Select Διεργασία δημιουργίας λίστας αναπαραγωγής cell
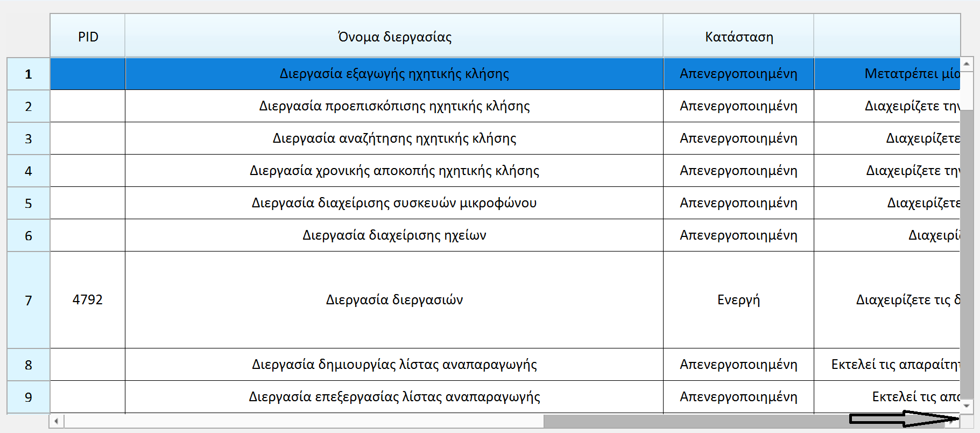Screen dimensions: 980x433 pos(394,365)
